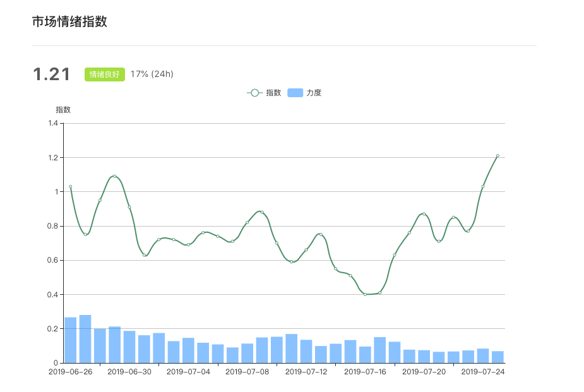Click the tallest blue bar
The image size is (584, 392).
[x=85, y=339]
